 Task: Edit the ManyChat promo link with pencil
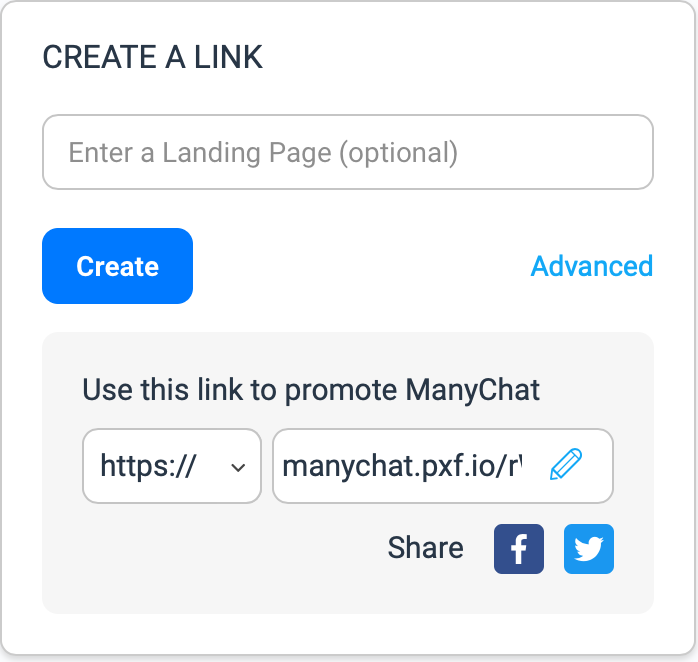[x=565, y=464]
